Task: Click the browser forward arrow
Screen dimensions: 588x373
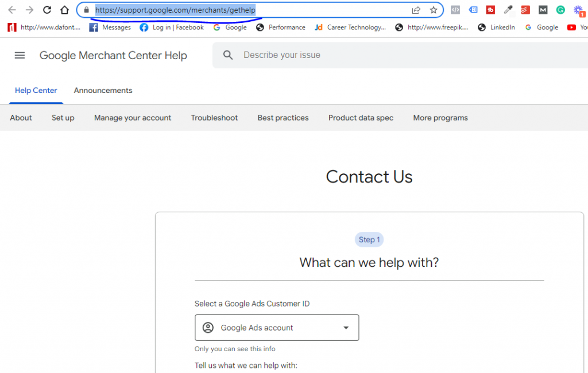Action: (30, 10)
